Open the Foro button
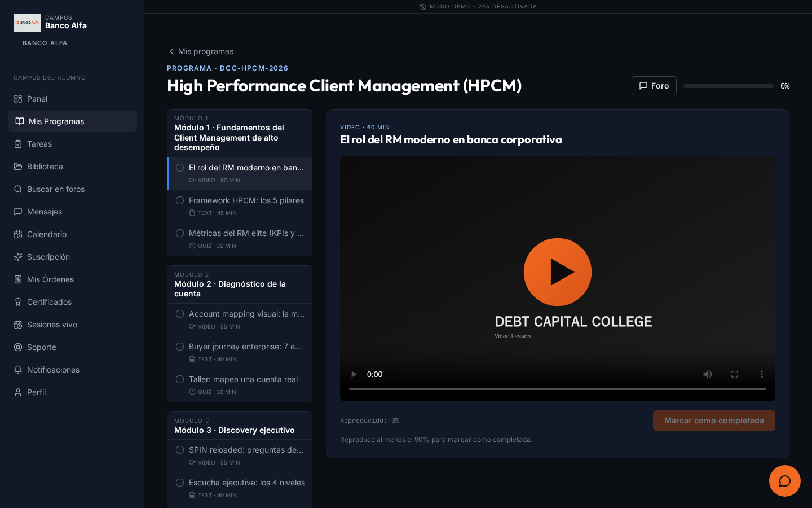 tap(654, 86)
